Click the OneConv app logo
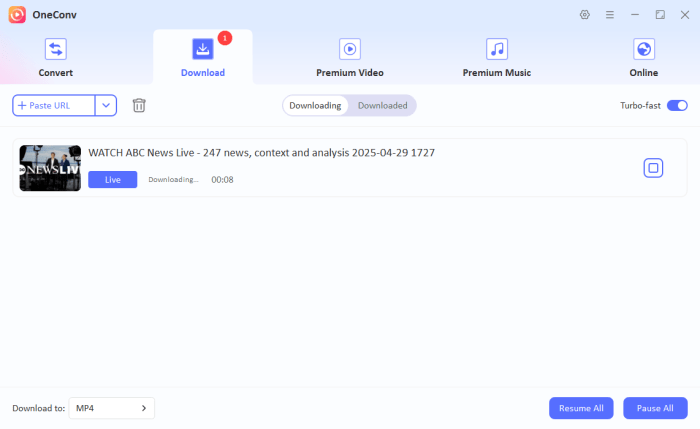Image resolution: width=700 pixels, height=429 pixels. click(x=17, y=15)
